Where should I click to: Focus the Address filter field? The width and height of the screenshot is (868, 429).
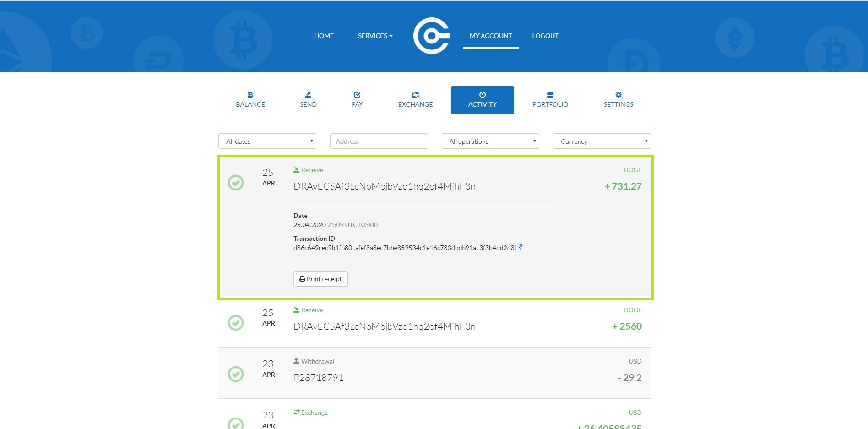[379, 141]
